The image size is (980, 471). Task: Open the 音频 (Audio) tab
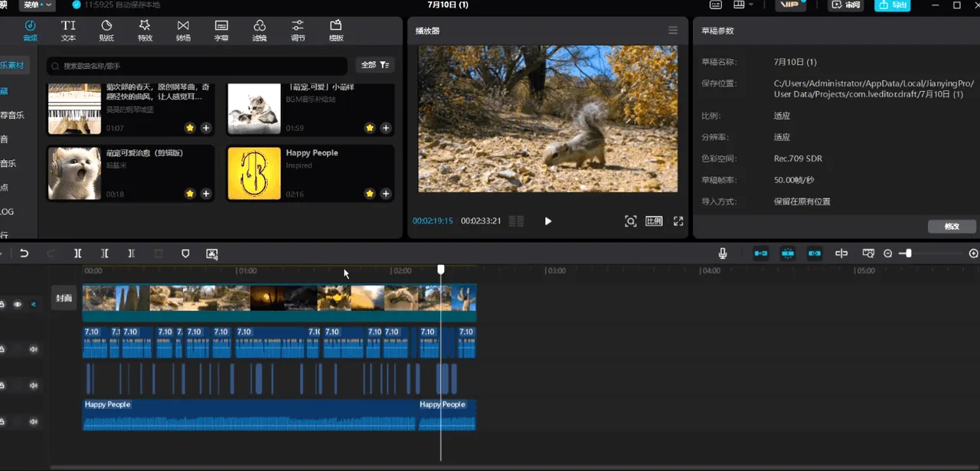30,31
